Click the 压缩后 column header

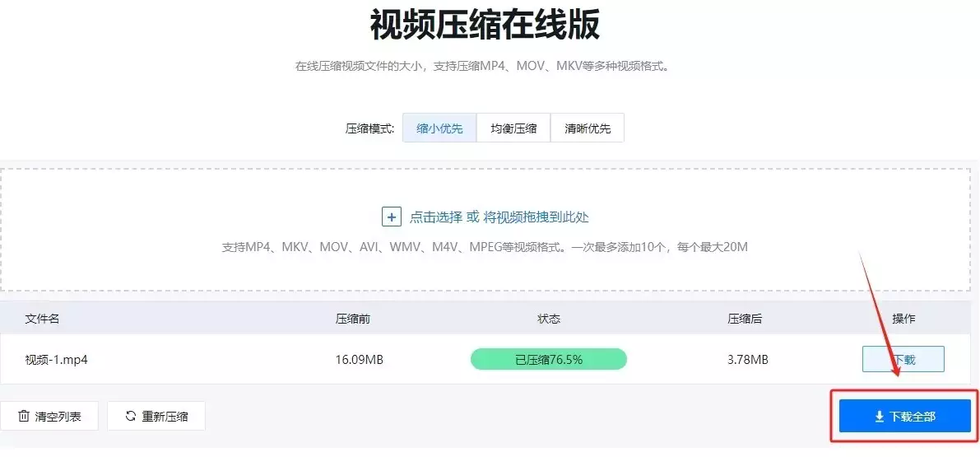tap(745, 319)
